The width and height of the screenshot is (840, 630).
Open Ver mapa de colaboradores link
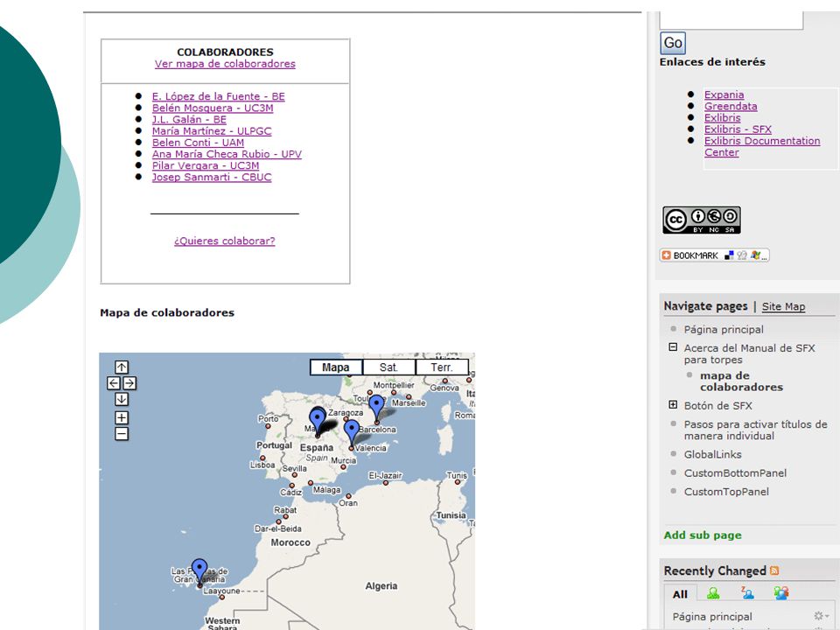click(x=225, y=64)
